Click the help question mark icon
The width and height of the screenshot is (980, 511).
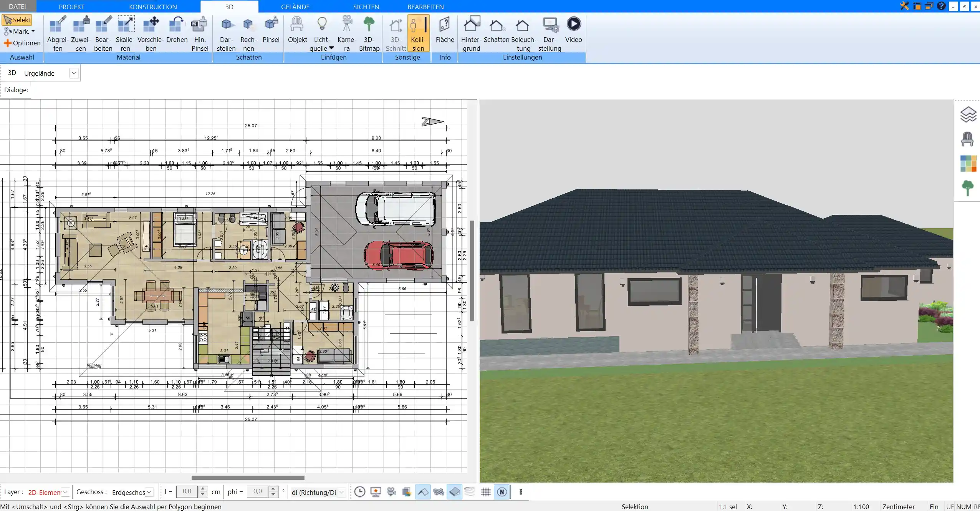tap(941, 6)
